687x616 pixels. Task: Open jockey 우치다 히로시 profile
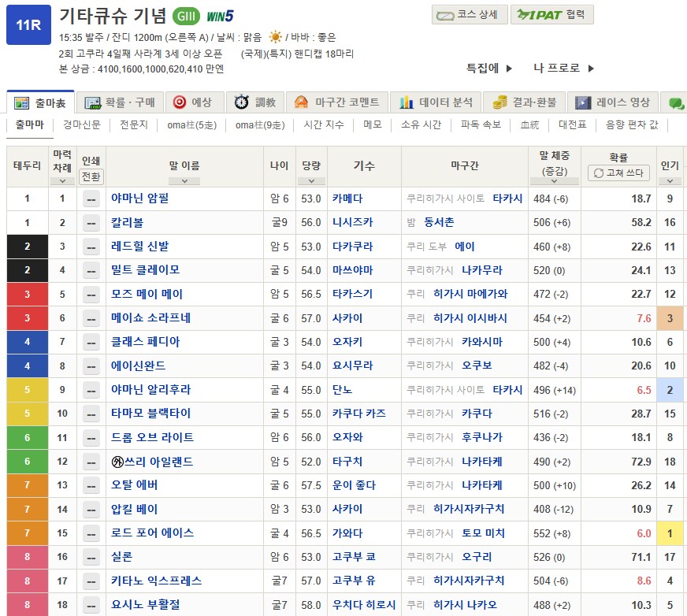(364, 605)
